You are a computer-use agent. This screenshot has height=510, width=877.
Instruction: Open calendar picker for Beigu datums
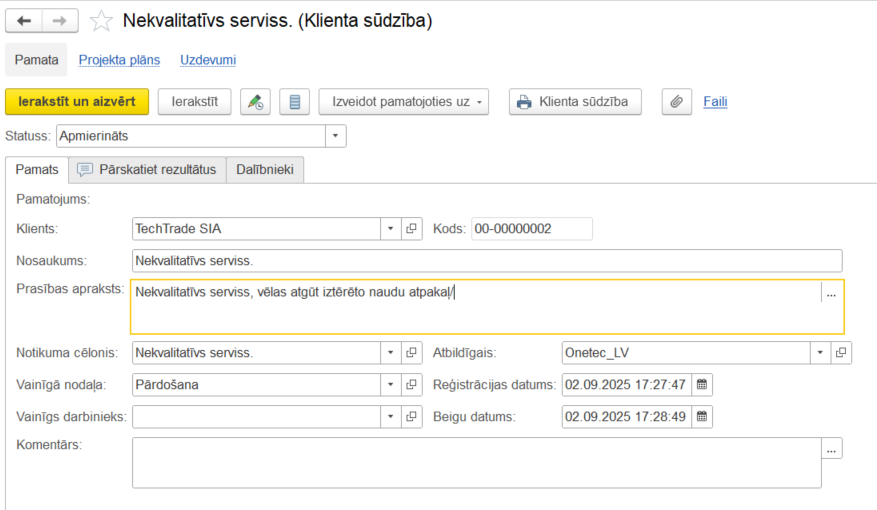click(702, 416)
